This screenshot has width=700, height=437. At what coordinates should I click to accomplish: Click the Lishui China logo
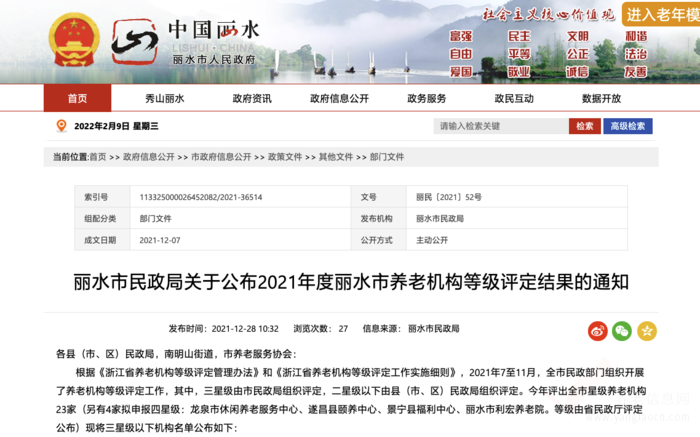[x=186, y=42]
